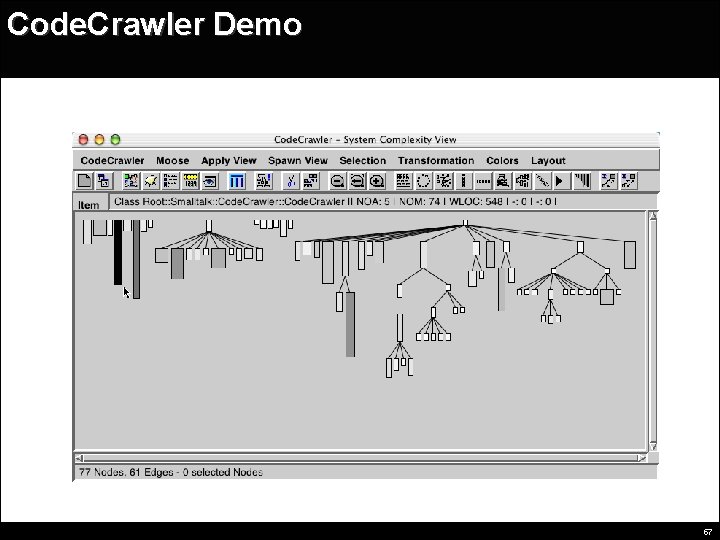Click the sparkle highlight toolbar icon

pos(151,181)
